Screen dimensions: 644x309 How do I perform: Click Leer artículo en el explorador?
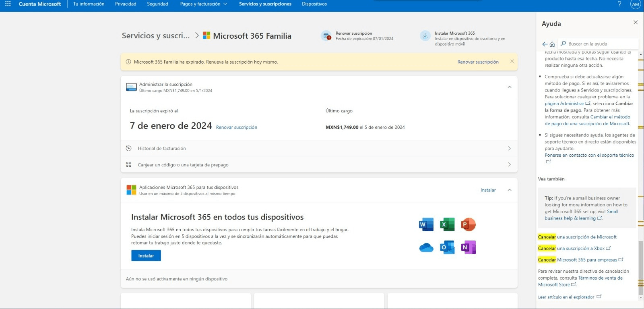coord(566,297)
